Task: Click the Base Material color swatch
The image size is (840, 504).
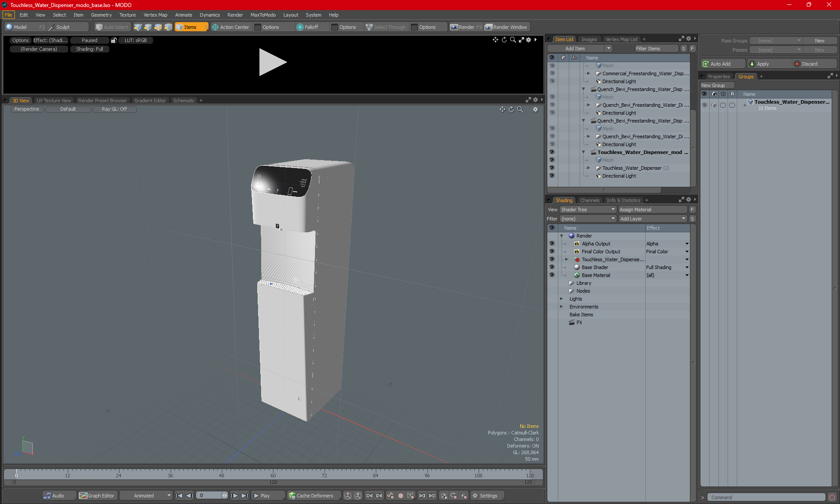Action: click(x=577, y=275)
